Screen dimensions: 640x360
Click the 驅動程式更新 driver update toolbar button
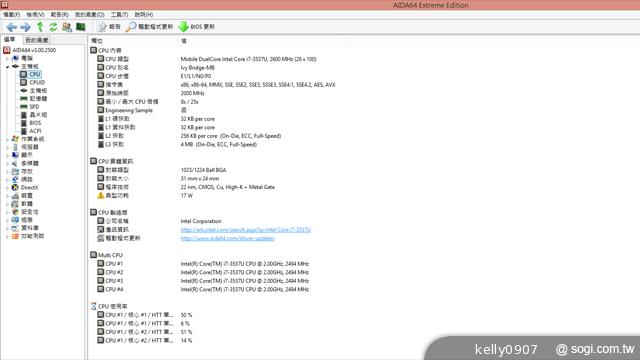149,27
